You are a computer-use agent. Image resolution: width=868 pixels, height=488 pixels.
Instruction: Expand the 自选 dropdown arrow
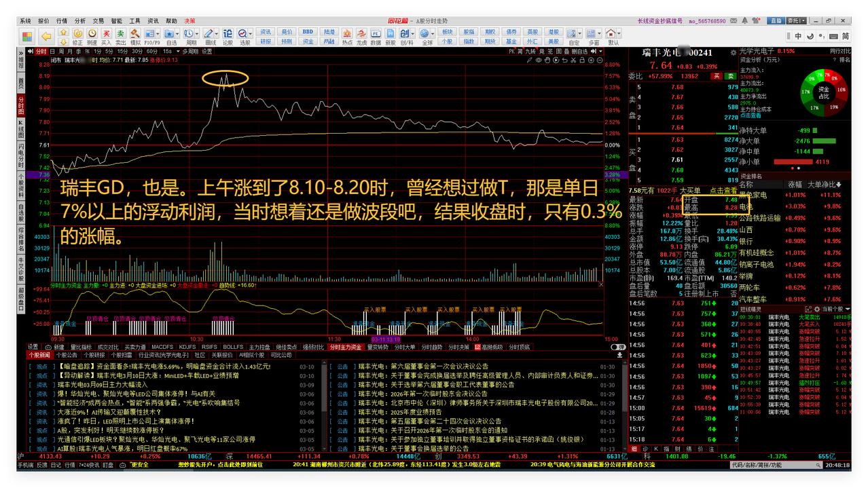[x=178, y=33]
